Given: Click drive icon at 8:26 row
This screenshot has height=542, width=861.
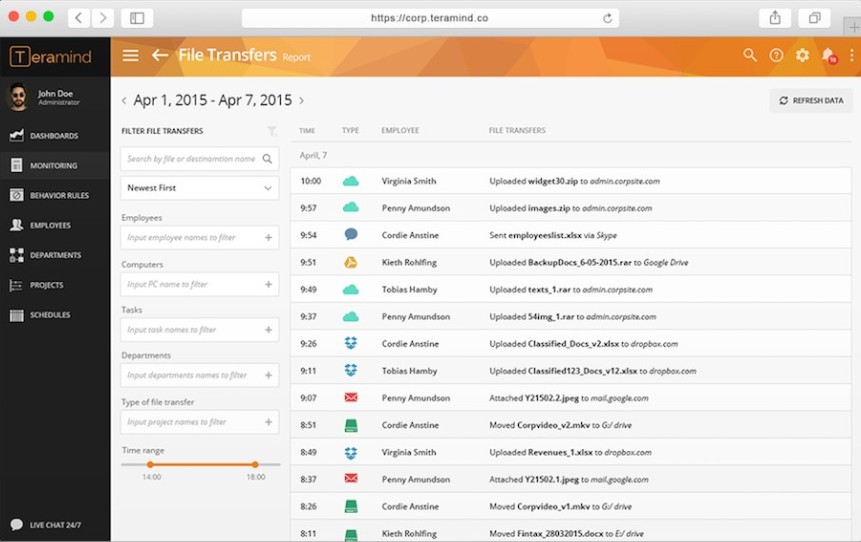Looking at the screenshot, I should [x=350, y=506].
